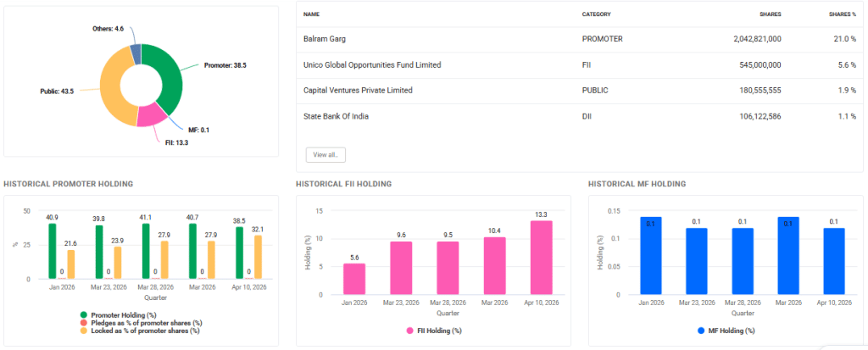Toggle Locked as % of promoter shares label
The width and height of the screenshot is (868, 350).
[x=145, y=331]
